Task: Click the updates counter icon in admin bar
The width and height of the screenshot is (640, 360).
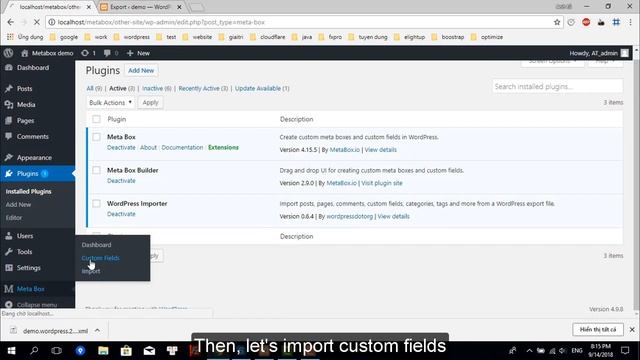Action: [x=85, y=53]
